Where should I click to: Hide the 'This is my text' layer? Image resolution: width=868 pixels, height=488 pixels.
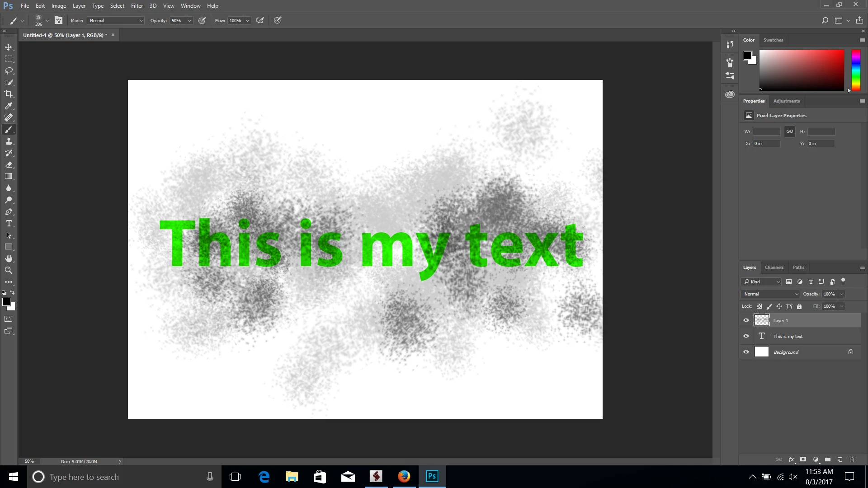746,336
